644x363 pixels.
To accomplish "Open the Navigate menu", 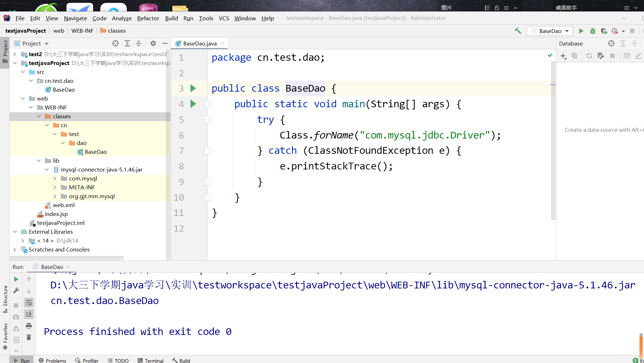I will [75, 18].
